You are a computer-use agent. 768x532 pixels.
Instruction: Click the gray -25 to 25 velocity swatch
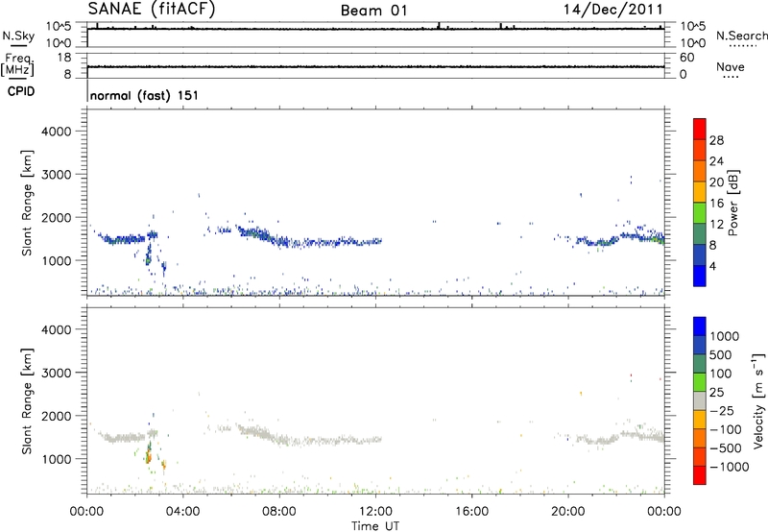point(700,401)
